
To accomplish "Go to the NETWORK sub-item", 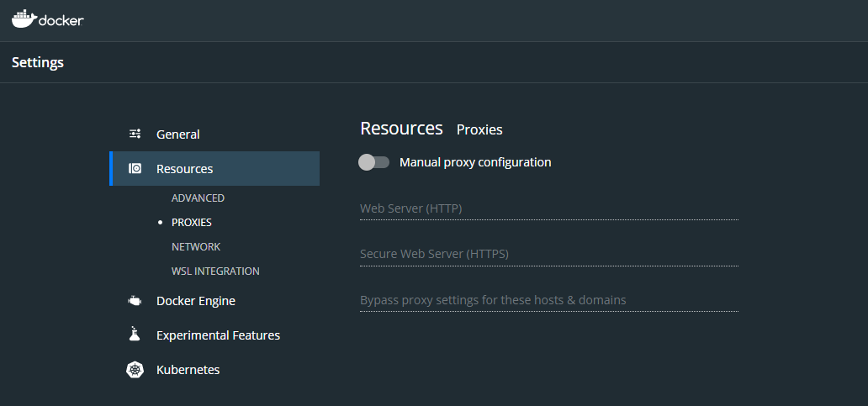I will [x=196, y=246].
